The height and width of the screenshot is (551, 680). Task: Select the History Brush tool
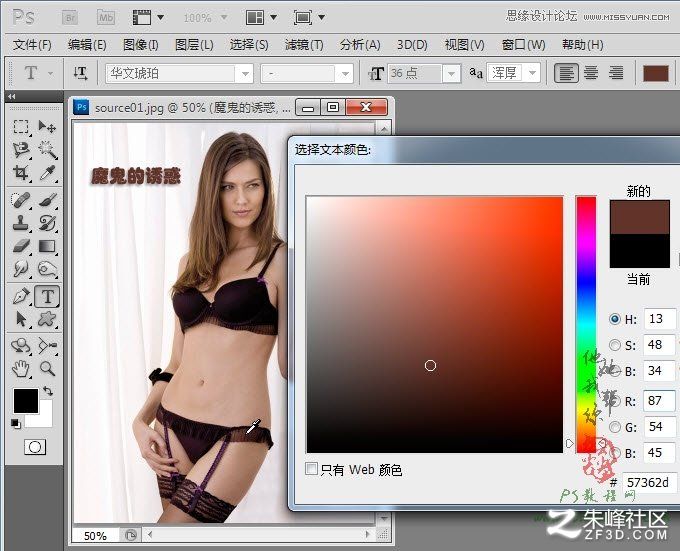pos(47,223)
